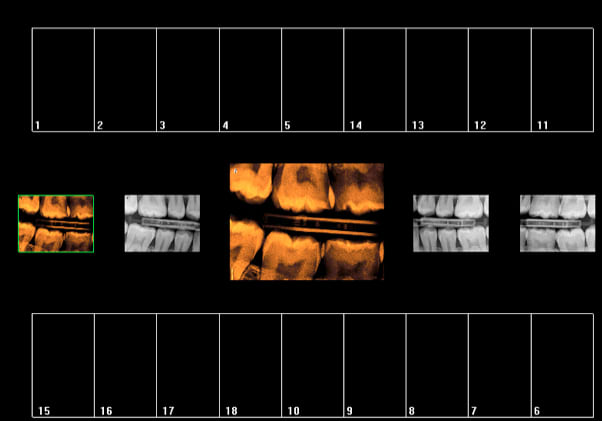Image resolution: width=602 pixels, height=421 pixels.
Task: Pick the frame labeled 16
Action: click(x=125, y=365)
